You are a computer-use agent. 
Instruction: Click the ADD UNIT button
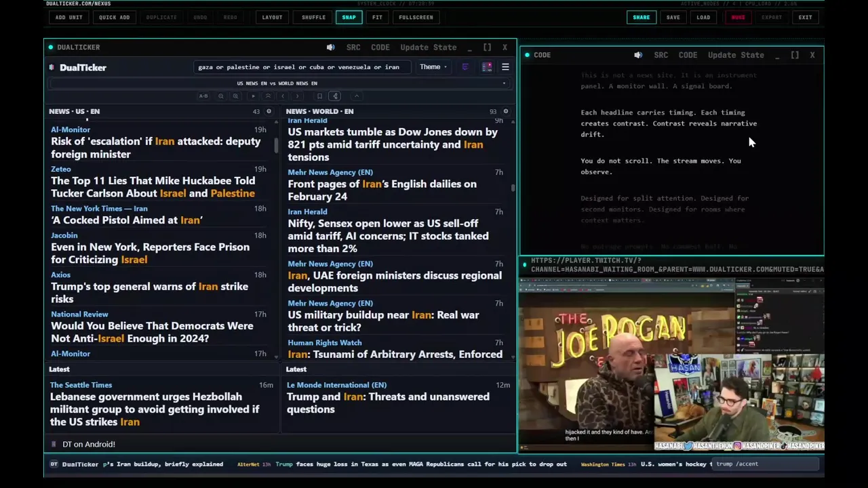click(68, 17)
